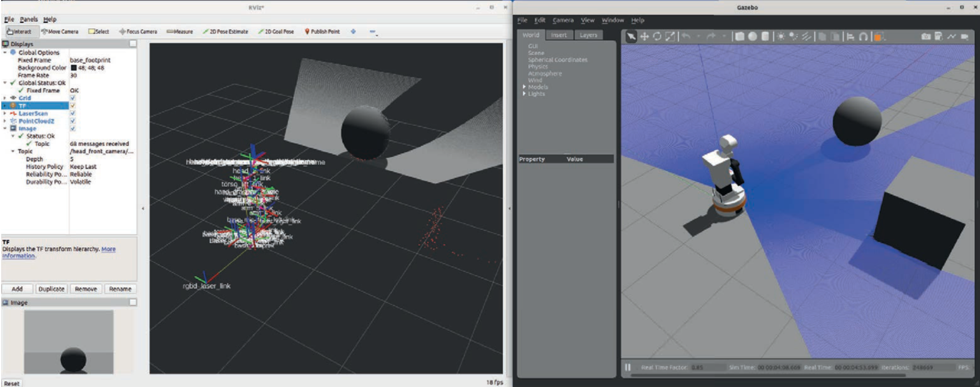Toggle the PointCloud2 display checkbox

[73, 121]
